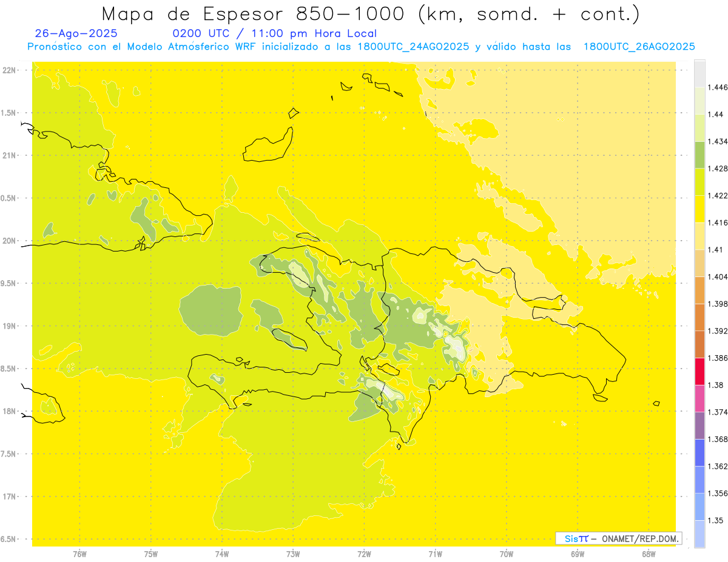Image resolution: width=728 pixels, height=562 pixels.
Task: Click the latitude label '19N'
Action: tap(9, 326)
